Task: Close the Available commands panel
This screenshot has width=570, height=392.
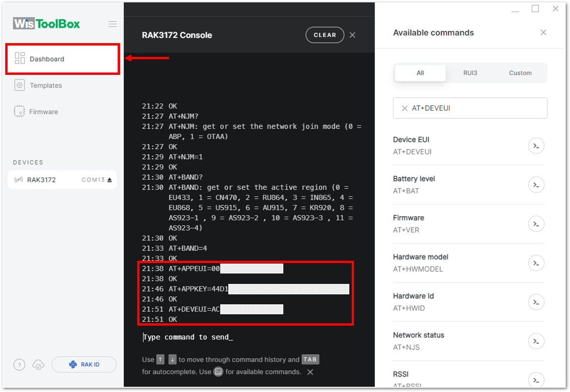Action: (543, 32)
